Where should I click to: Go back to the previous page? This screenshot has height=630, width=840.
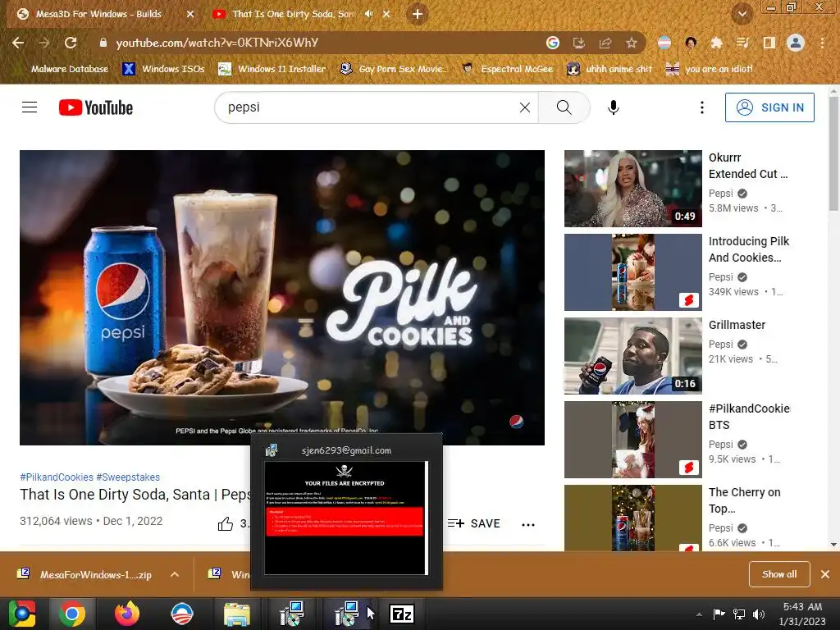18,43
